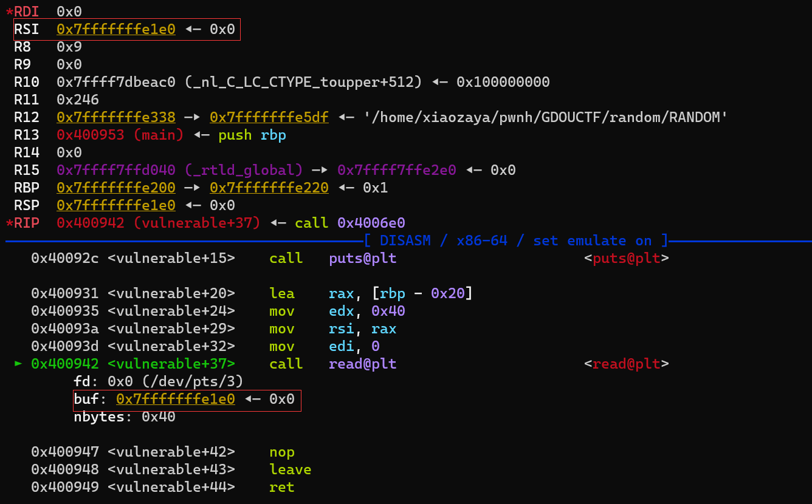Click the mov rsi, rax instruction
Viewport: 812px width, 504px height.
coord(333,329)
